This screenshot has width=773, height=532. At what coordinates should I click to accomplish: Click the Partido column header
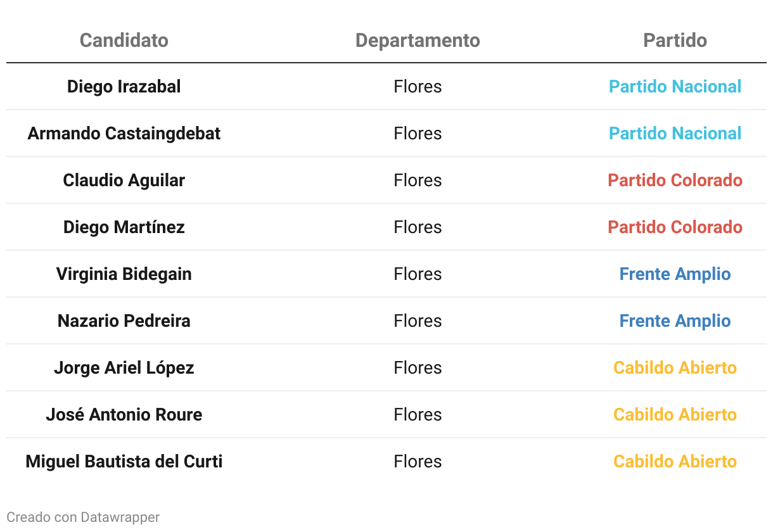pos(675,41)
